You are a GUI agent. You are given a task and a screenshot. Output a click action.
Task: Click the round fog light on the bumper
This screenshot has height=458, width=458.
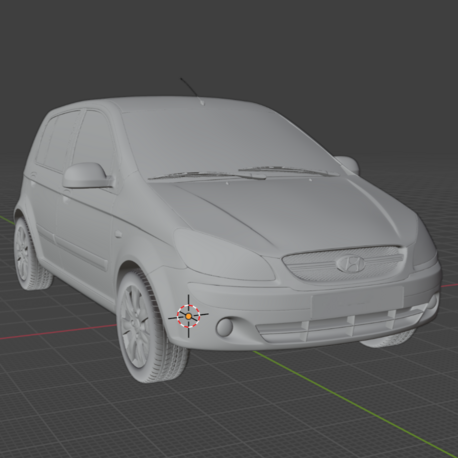[x=225, y=327]
